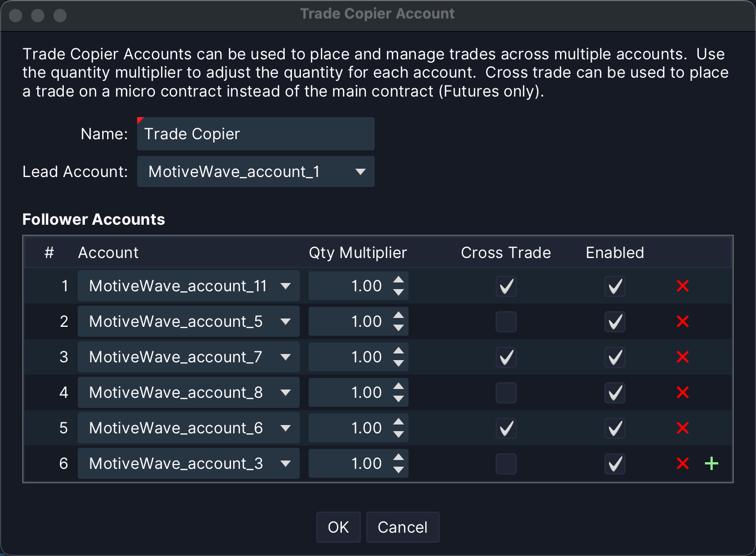
Task: Enable Cross Trade for MotiveWave_account_5
Action: coord(506,322)
